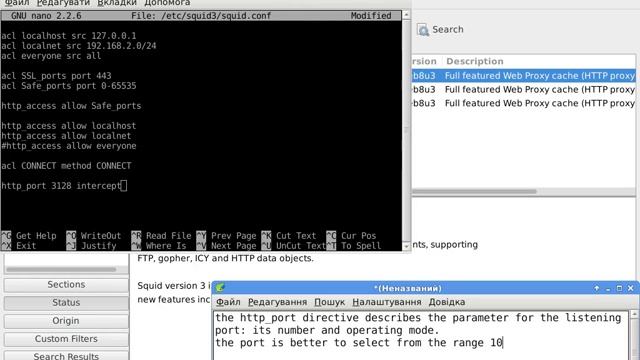Sort packages by version column header

(424, 61)
